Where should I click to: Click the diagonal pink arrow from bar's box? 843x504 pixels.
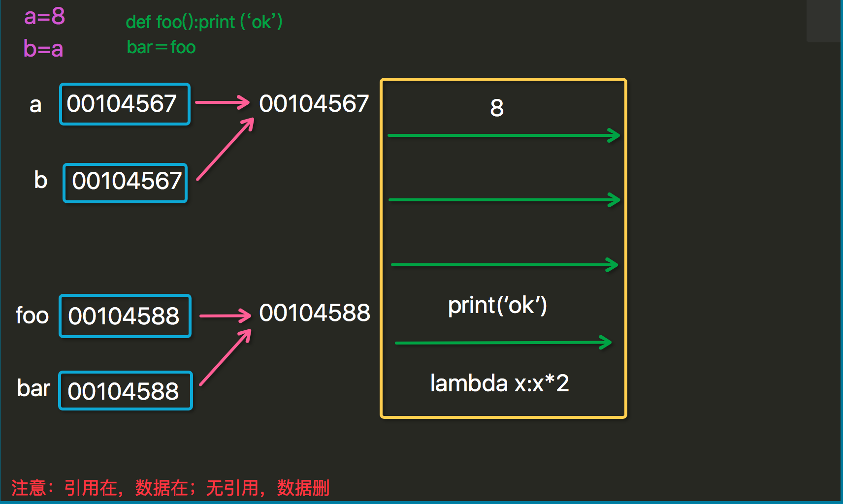[x=226, y=357]
